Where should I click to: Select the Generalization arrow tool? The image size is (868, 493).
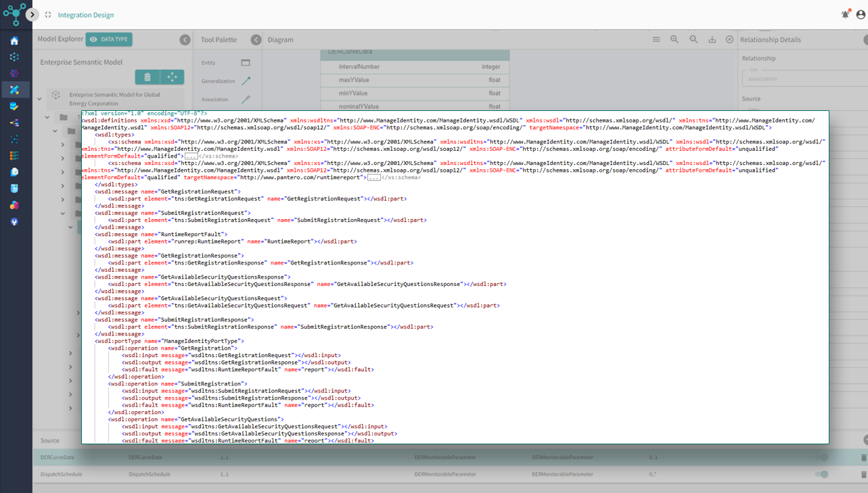pos(246,81)
